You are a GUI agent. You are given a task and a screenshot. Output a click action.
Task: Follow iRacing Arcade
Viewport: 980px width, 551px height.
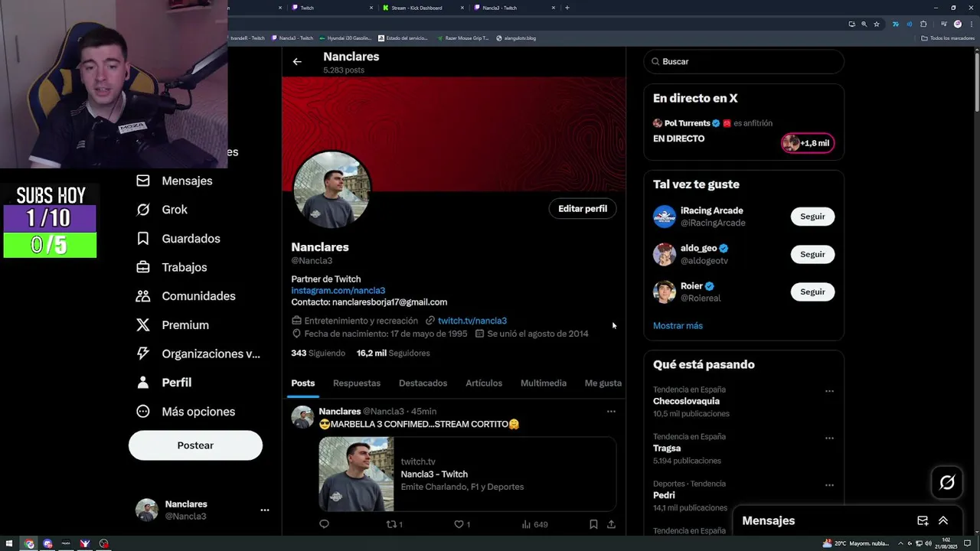click(x=812, y=217)
